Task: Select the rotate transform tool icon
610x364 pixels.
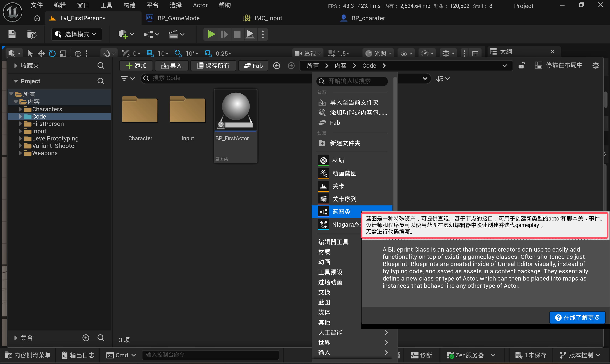Action: (52, 53)
